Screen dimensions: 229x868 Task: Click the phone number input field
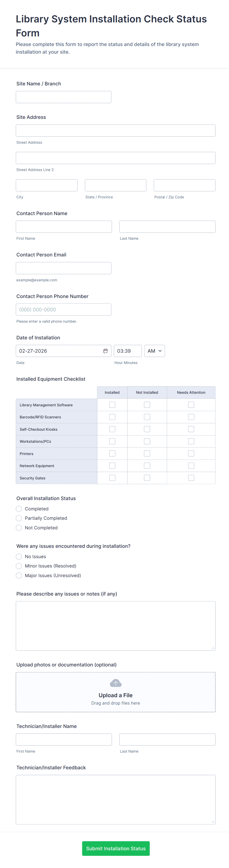(63, 309)
